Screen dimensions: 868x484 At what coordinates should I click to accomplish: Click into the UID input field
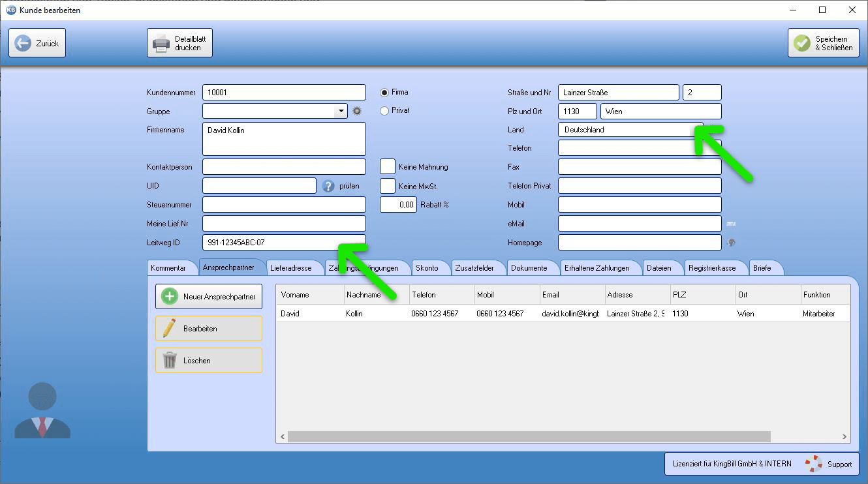(259, 186)
